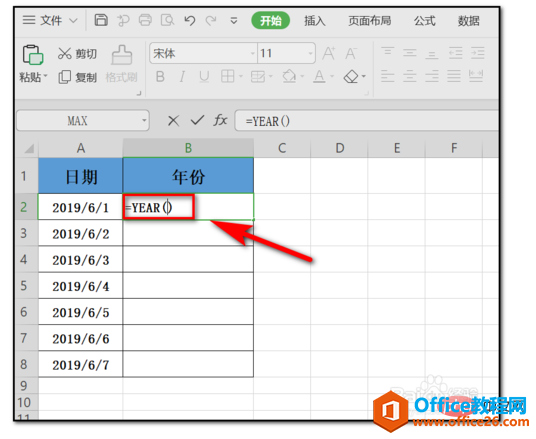Switch to the 数据 tab
The width and height of the screenshot is (536, 439).
pos(469,21)
